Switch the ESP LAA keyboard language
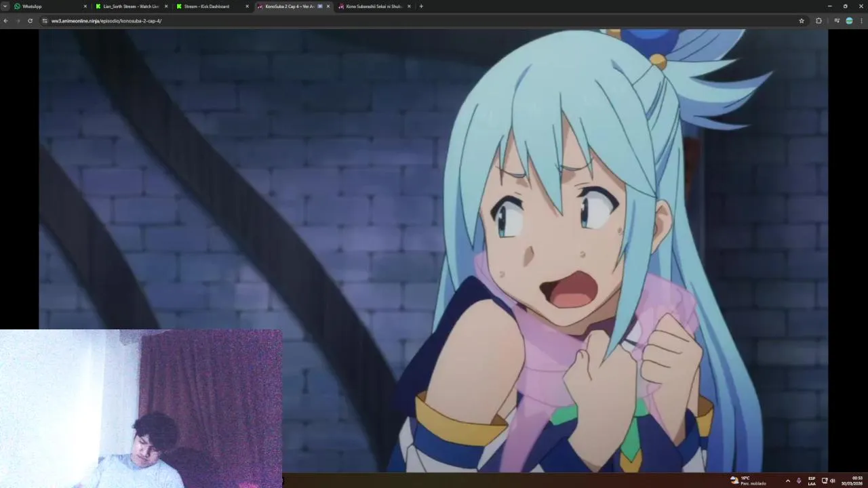The image size is (868, 488). coord(812,481)
